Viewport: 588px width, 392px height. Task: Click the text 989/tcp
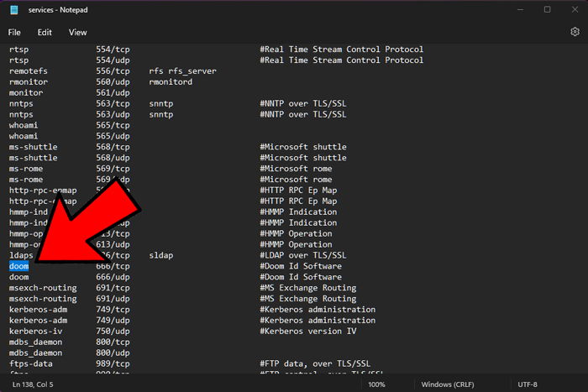tap(113, 364)
